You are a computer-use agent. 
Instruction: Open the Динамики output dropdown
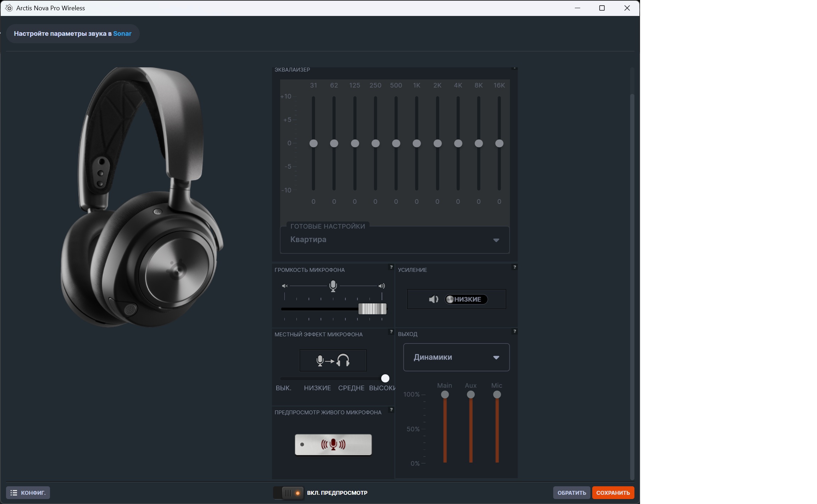click(456, 357)
